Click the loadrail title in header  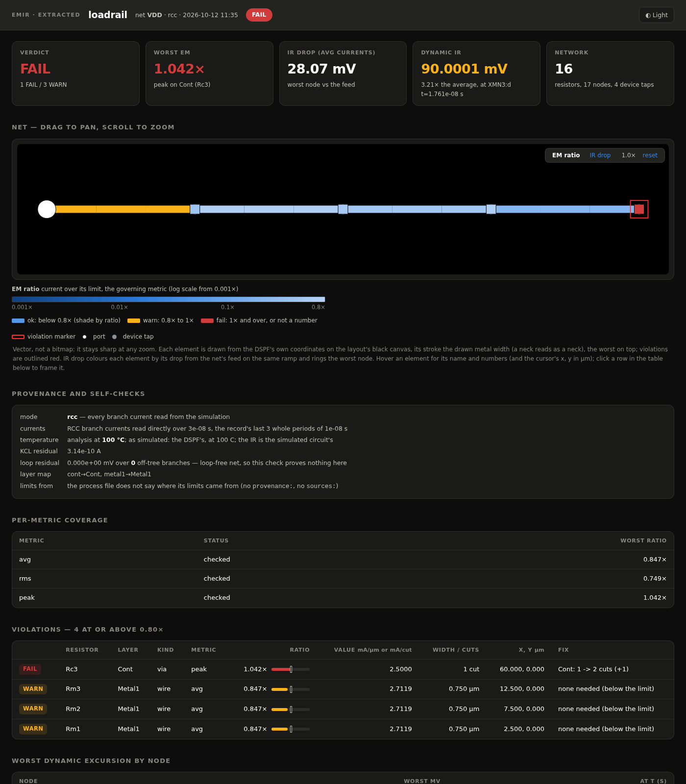point(108,15)
